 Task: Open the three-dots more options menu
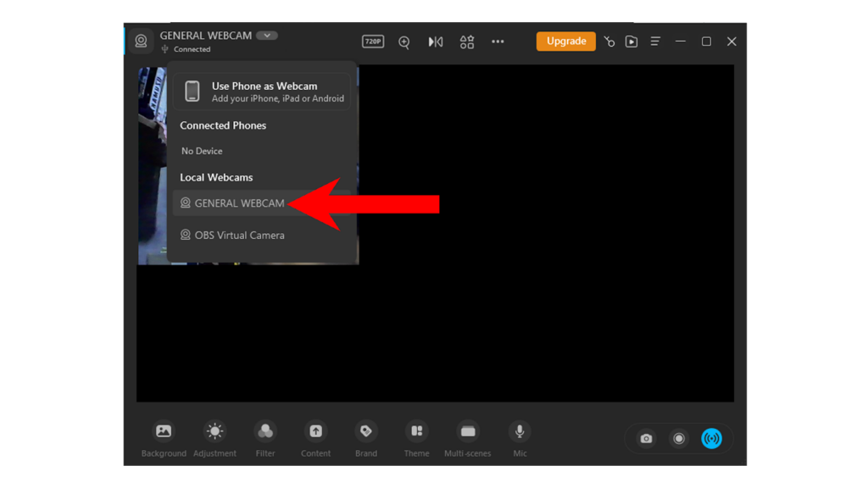point(498,42)
